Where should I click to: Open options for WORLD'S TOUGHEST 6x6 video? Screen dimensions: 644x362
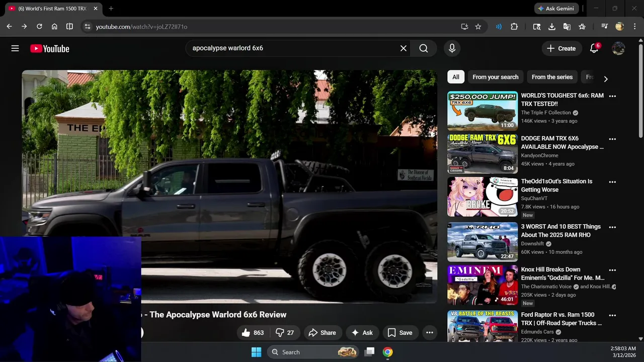[612, 96]
